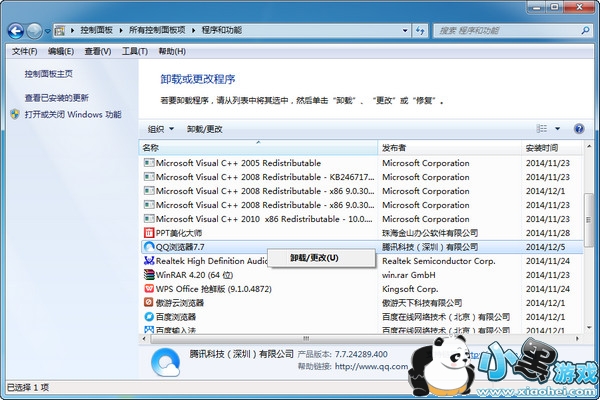Click 控制面板 in the address breadcrumb
This screenshot has height=400, width=600.
[x=96, y=30]
